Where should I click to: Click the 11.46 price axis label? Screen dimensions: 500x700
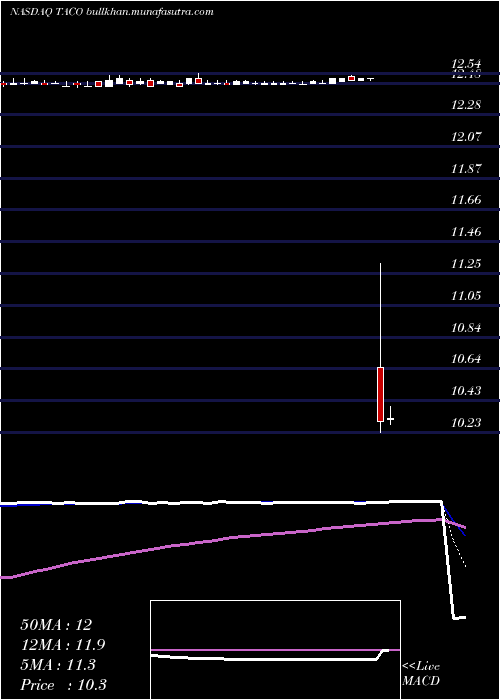[466, 232]
